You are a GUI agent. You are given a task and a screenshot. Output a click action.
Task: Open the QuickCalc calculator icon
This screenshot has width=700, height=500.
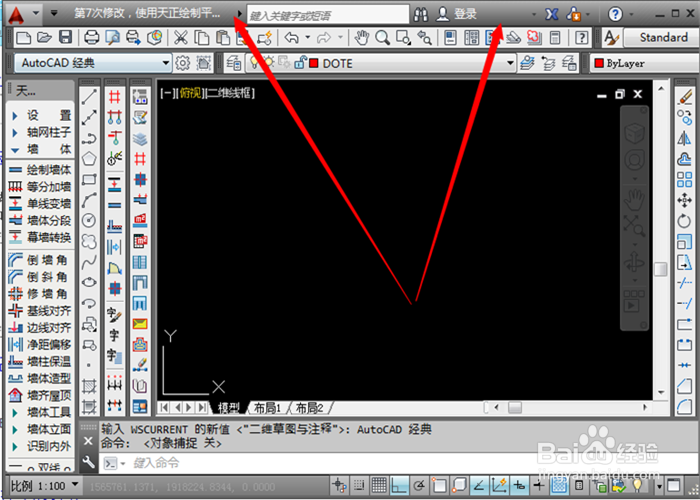click(555, 38)
